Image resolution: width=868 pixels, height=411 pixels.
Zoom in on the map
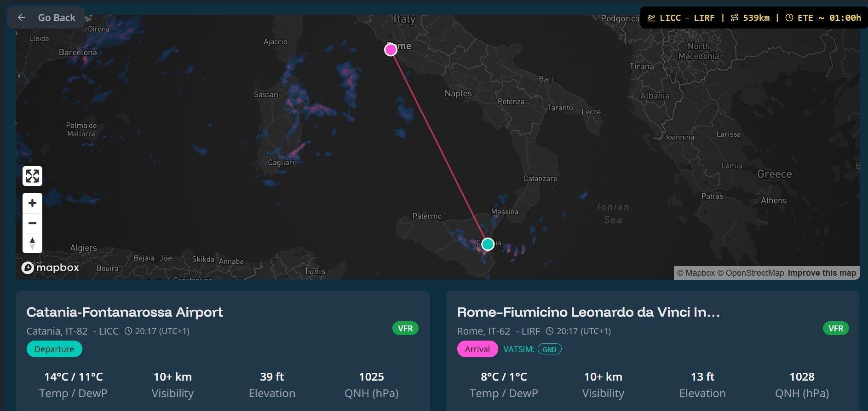[32, 203]
